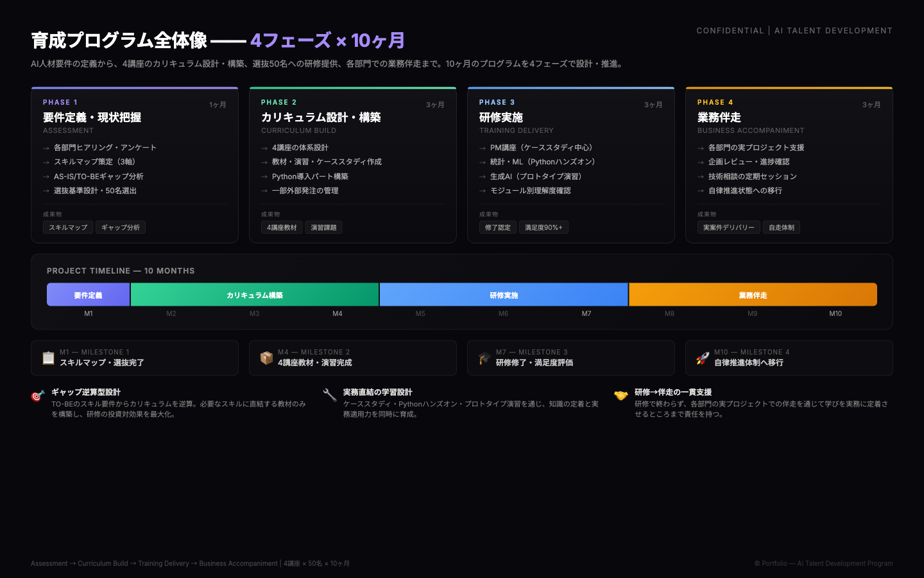Click the clipboard icon for Milestone 1

pyautogui.click(x=48, y=358)
